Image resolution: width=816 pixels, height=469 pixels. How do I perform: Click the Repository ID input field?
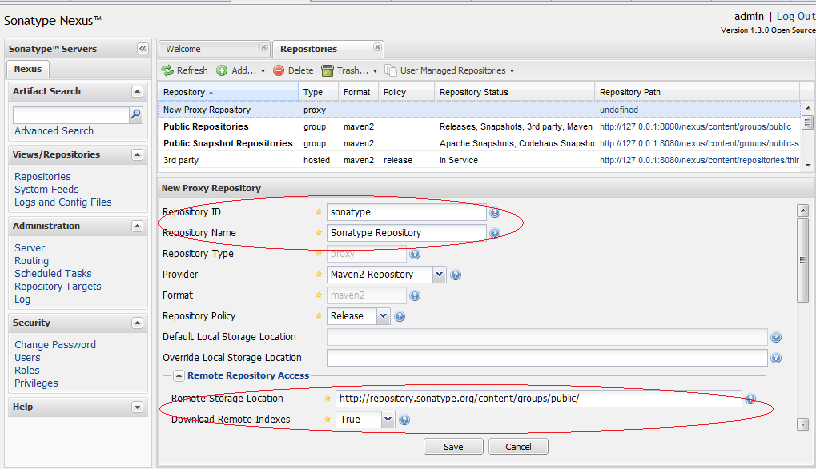pyautogui.click(x=407, y=212)
